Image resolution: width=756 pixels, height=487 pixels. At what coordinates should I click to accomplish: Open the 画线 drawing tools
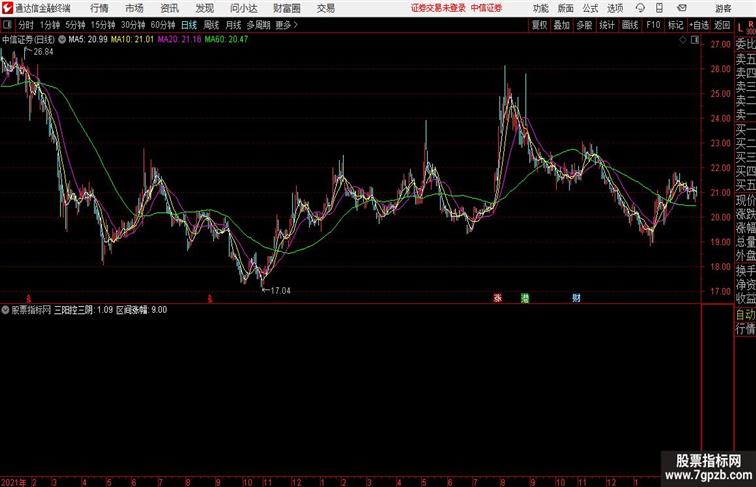pyautogui.click(x=630, y=25)
